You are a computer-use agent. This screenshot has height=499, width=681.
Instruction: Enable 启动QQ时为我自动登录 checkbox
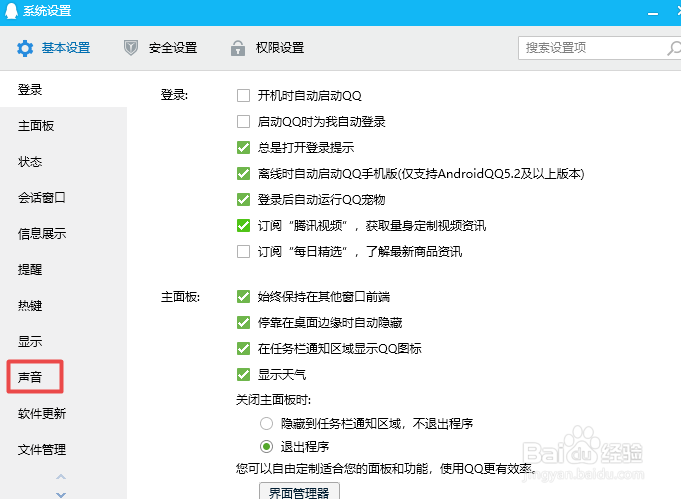(x=243, y=122)
